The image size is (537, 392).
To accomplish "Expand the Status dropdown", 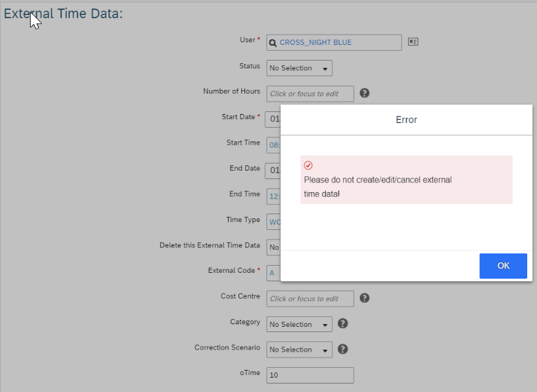I will click(299, 68).
